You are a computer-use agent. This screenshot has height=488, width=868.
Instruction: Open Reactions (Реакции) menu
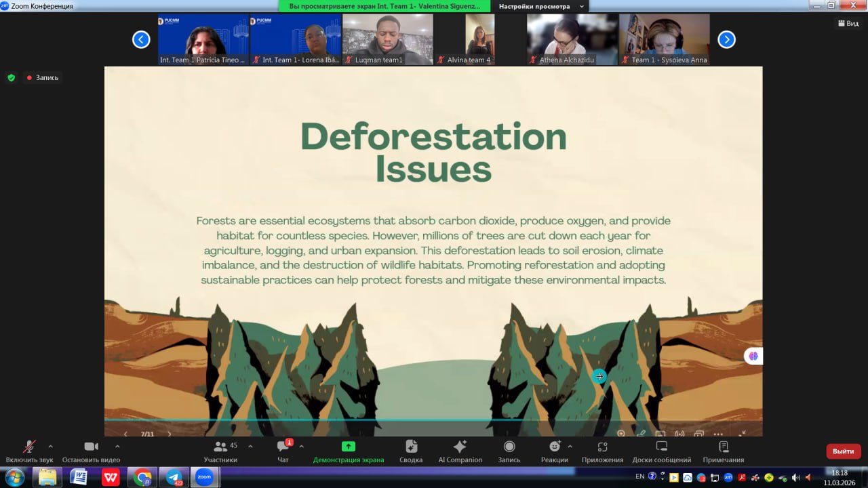click(x=554, y=447)
